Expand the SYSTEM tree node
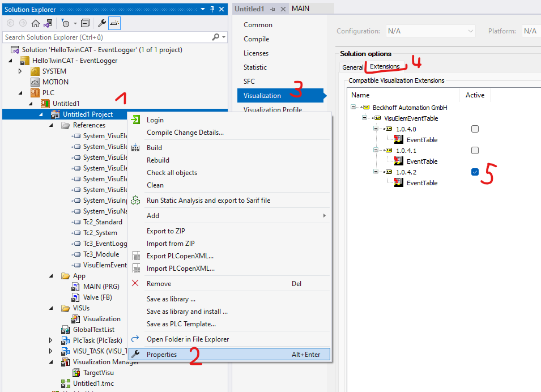The height and width of the screenshot is (392, 541). point(20,71)
